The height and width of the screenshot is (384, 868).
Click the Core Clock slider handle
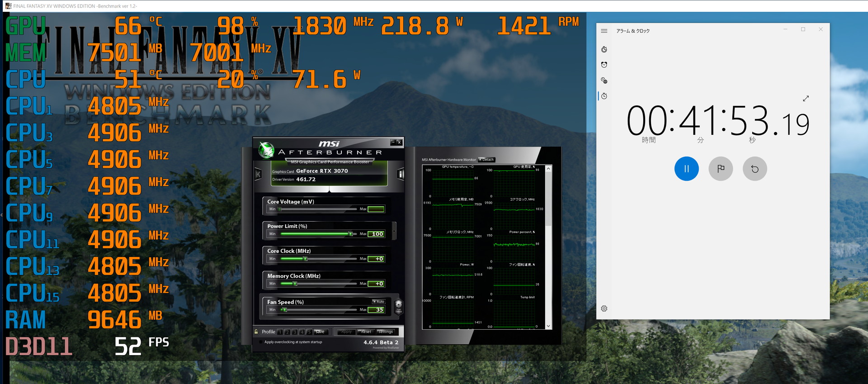coord(306,259)
